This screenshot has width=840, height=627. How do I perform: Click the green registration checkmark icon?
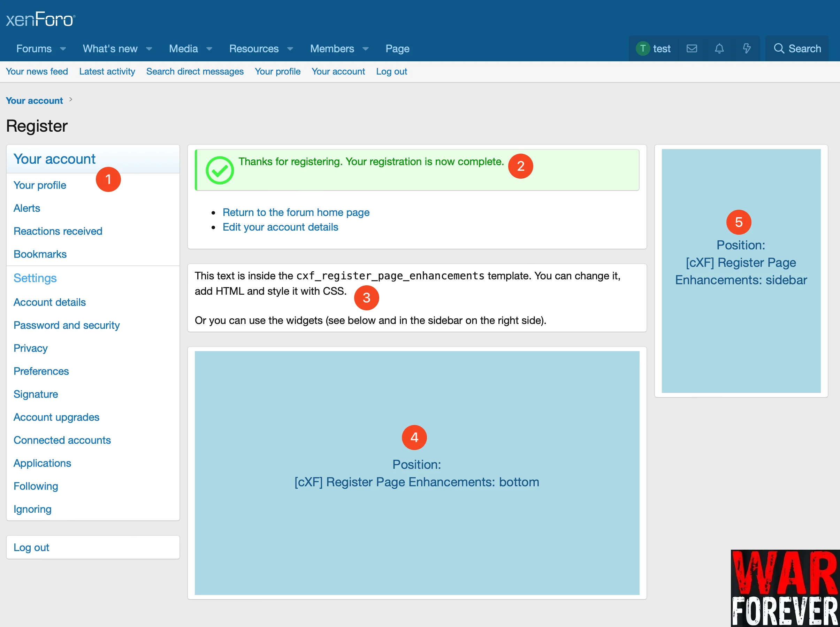(x=219, y=170)
